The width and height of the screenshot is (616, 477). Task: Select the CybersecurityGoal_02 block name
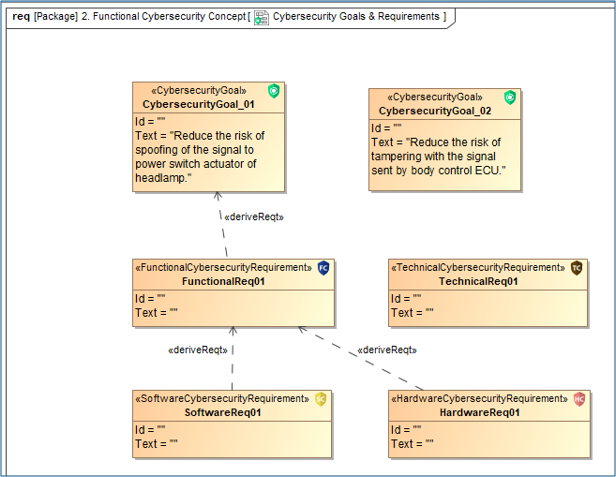point(435,110)
